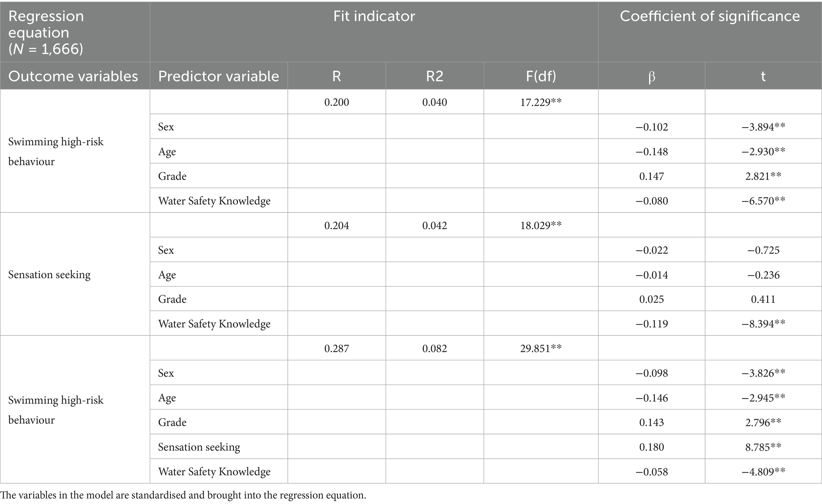The image size is (822, 504).
Task: Select the F value 18.029** cell
Action: [x=541, y=226]
